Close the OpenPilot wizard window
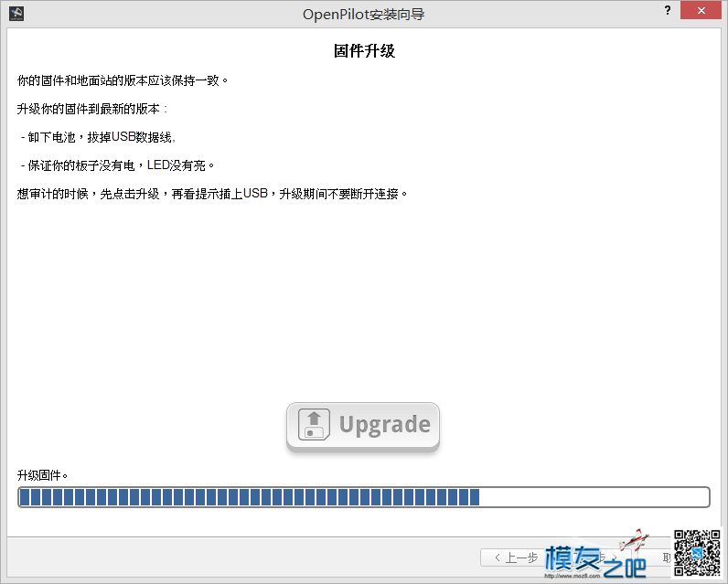Image resolution: width=728 pixels, height=584 pixels. (x=701, y=10)
